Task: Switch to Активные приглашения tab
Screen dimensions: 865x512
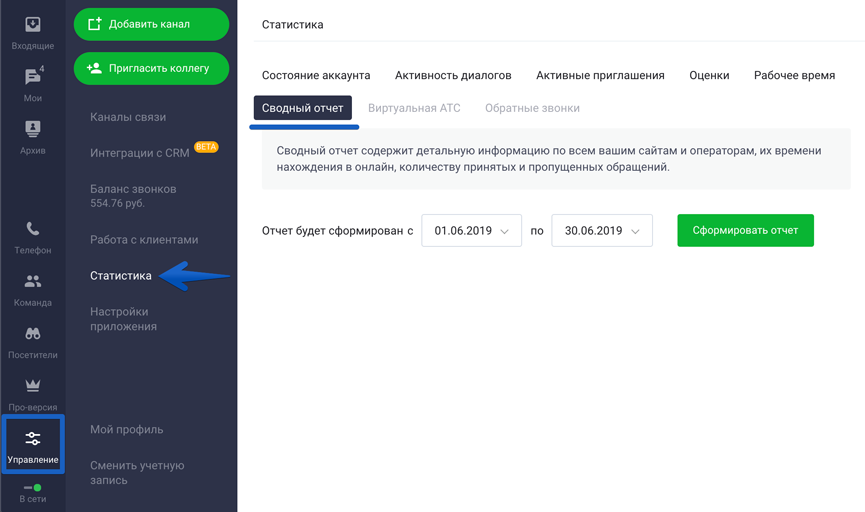Action: point(600,75)
